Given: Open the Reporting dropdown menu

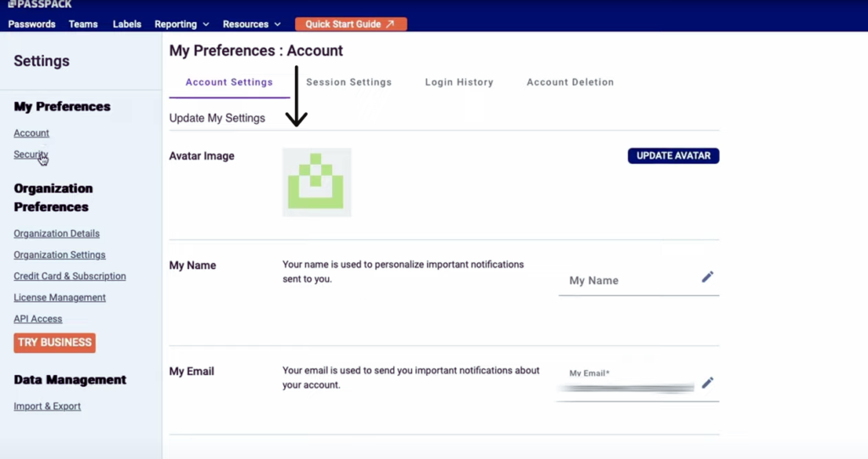Looking at the screenshot, I should (181, 24).
